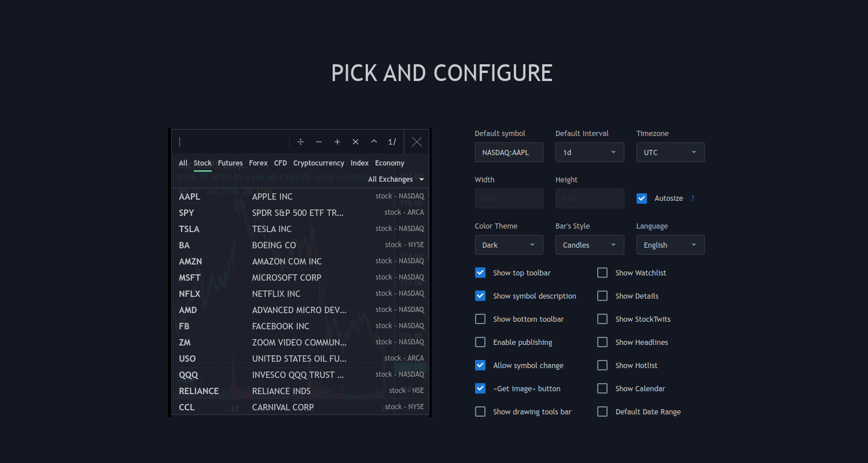
Task: Enable Show Watchlist
Action: point(602,272)
